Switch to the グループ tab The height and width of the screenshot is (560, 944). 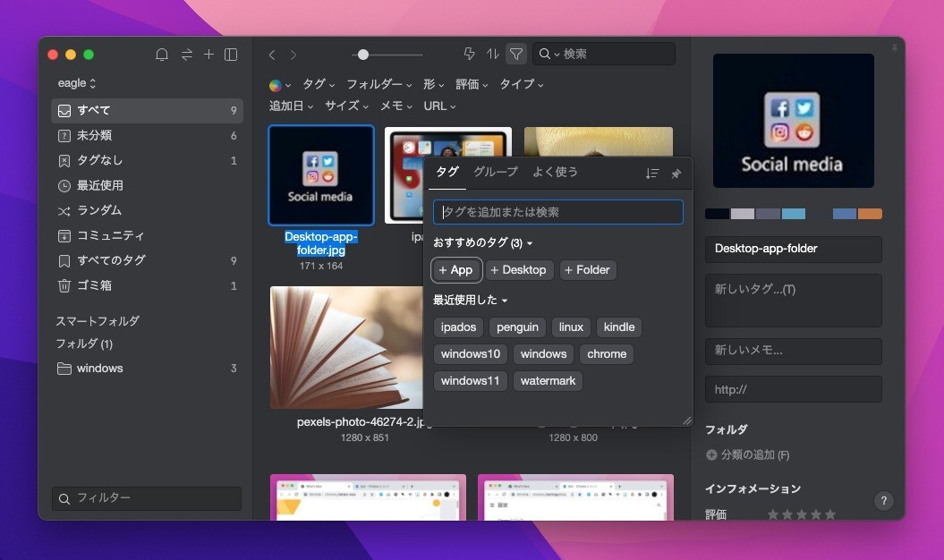tap(495, 172)
